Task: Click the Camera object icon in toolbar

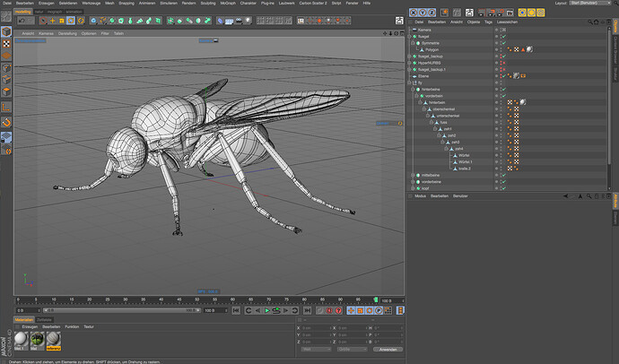Action: (239, 21)
